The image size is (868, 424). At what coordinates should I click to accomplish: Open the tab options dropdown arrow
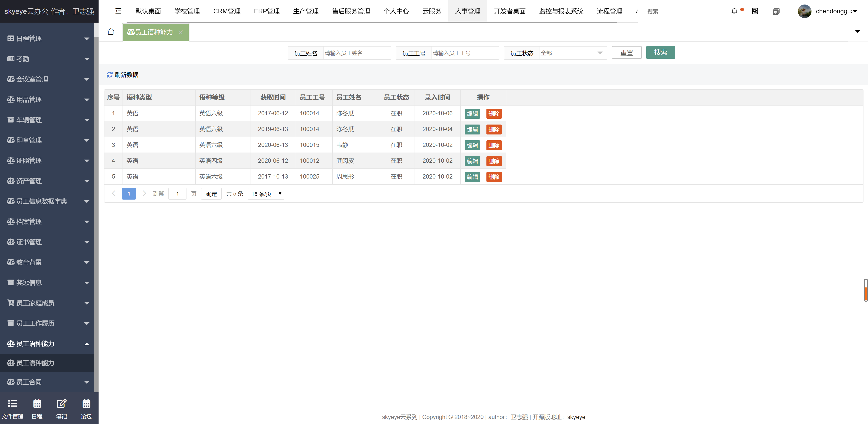pos(858,31)
